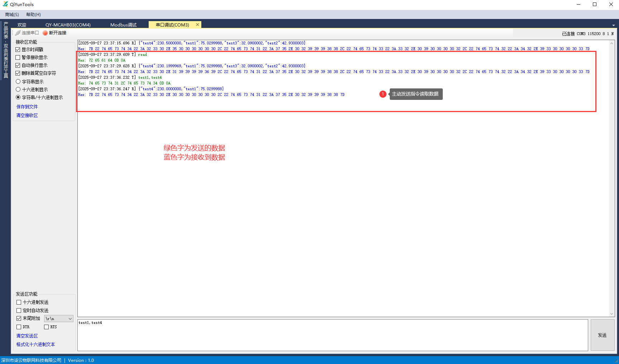
Task: Open the 帮助(H) menu
Action: click(33, 15)
